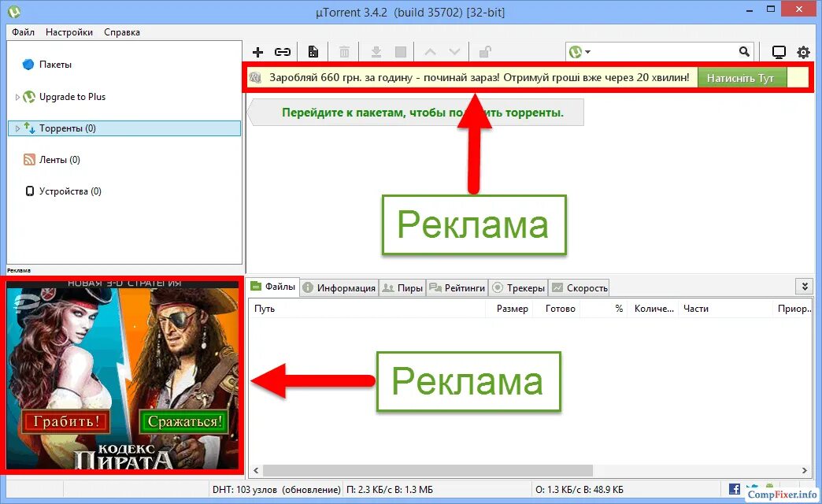Click the Facebook icon in status bar

coord(735,489)
